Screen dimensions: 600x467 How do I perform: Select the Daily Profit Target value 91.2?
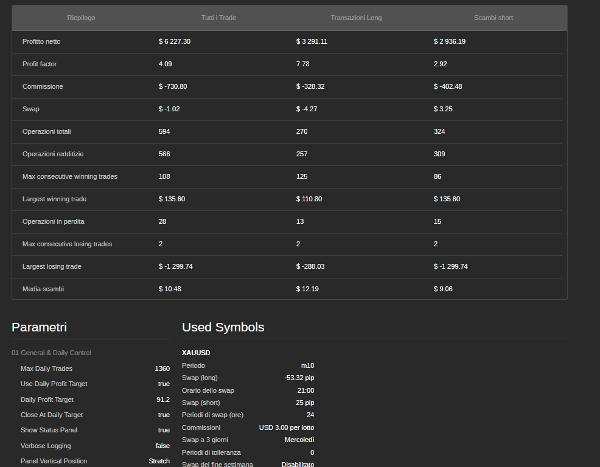[163, 400]
